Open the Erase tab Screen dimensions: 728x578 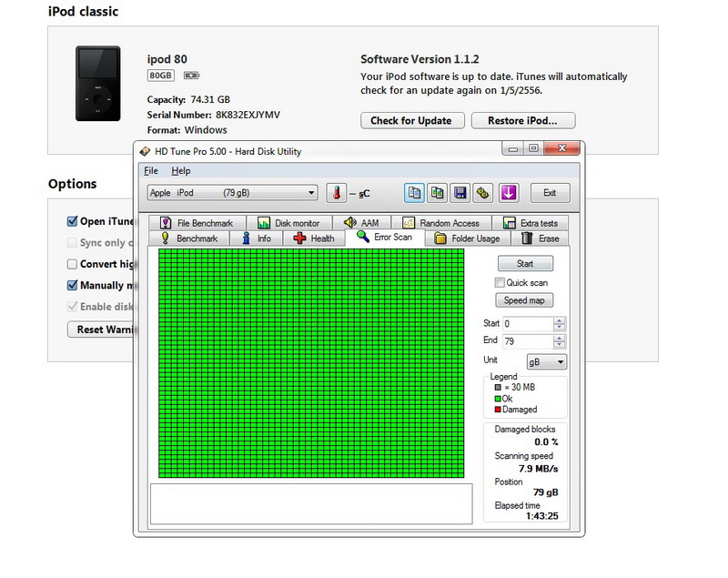[540, 238]
